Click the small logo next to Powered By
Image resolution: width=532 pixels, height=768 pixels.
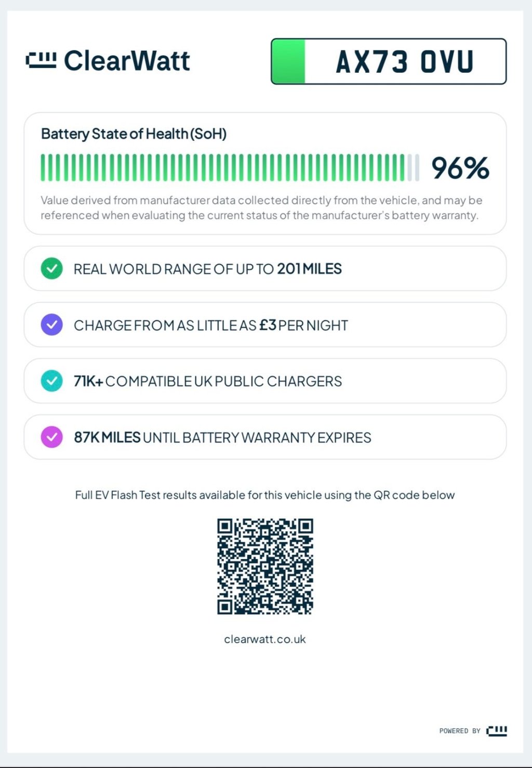pyautogui.click(x=496, y=731)
